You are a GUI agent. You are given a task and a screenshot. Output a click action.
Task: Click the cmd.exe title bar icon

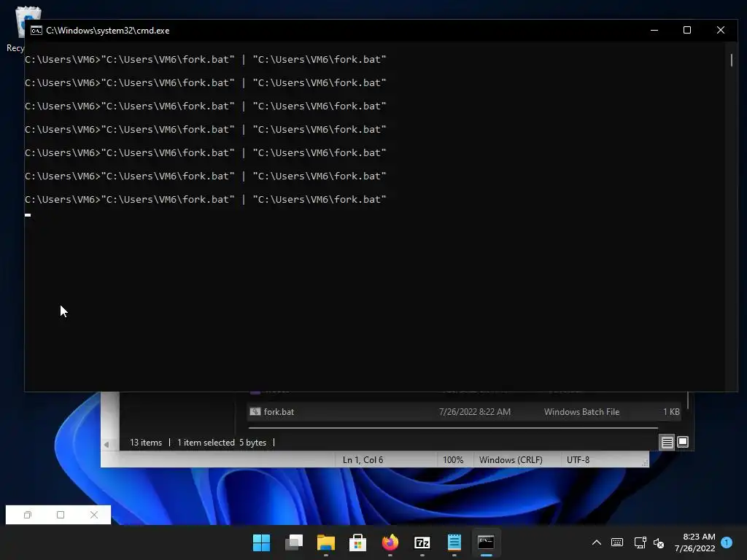click(x=36, y=31)
